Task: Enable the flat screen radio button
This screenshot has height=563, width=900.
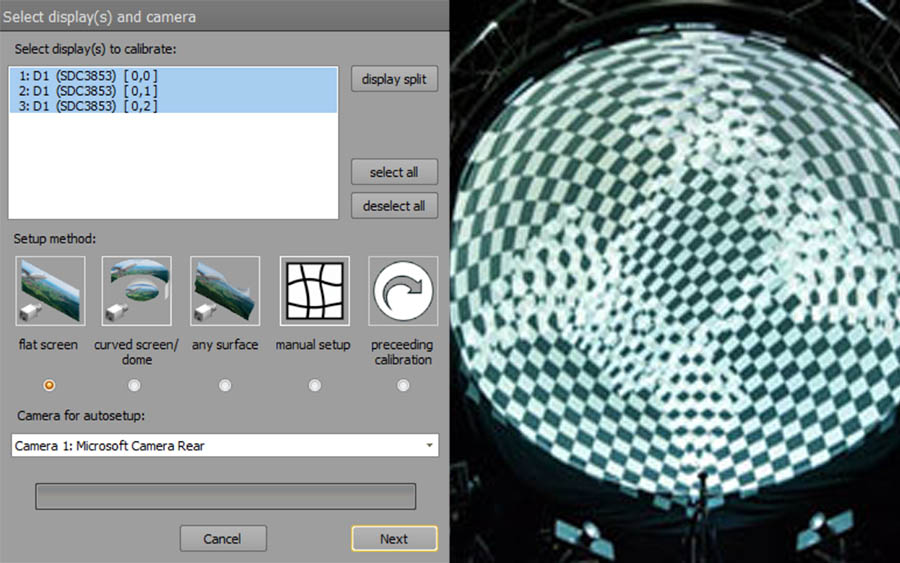Action: tap(49, 385)
